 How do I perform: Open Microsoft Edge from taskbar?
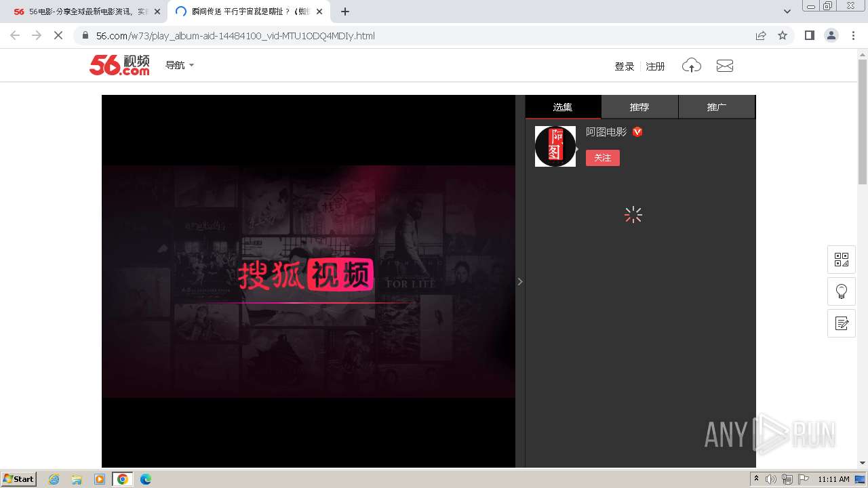146,479
